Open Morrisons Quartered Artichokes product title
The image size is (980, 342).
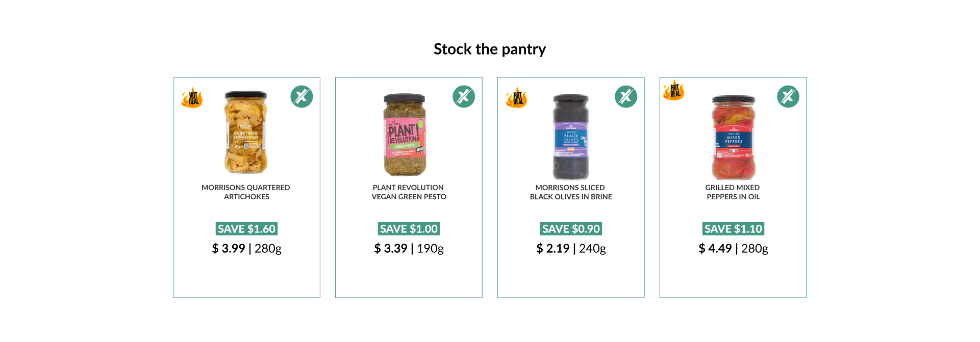pos(246,192)
